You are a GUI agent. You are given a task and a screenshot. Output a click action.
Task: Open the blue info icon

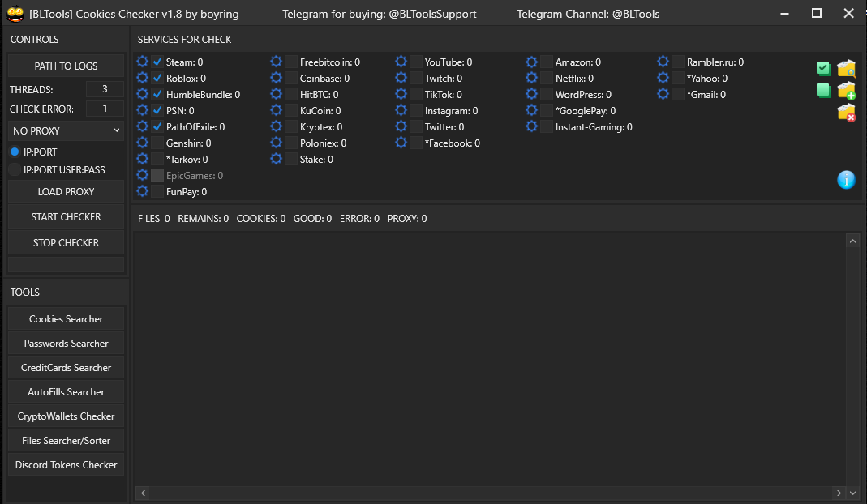coord(846,180)
